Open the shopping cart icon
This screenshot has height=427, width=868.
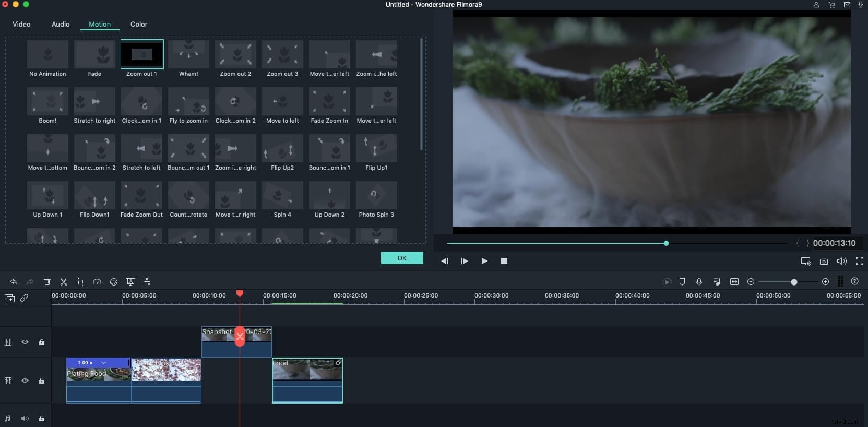(832, 5)
